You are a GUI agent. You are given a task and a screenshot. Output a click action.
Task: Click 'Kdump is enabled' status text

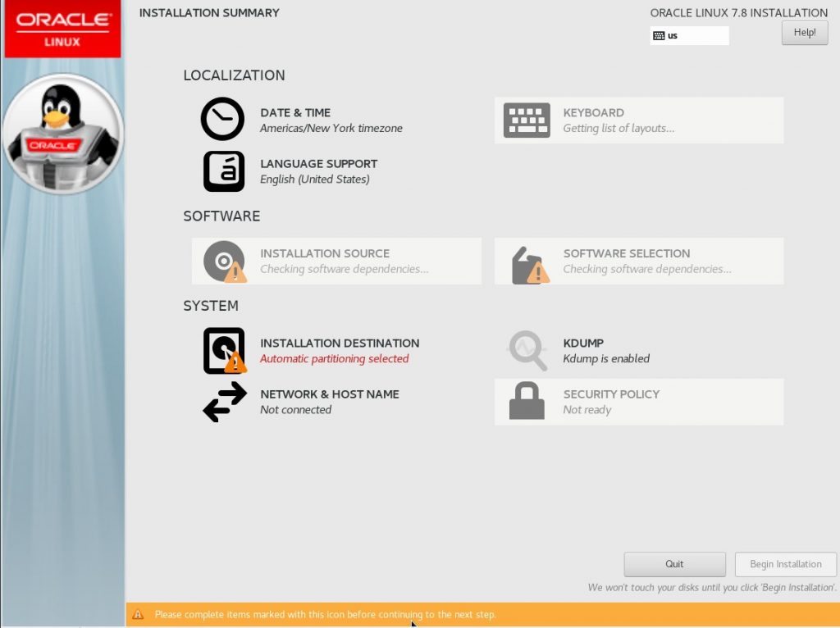[x=606, y=359]
